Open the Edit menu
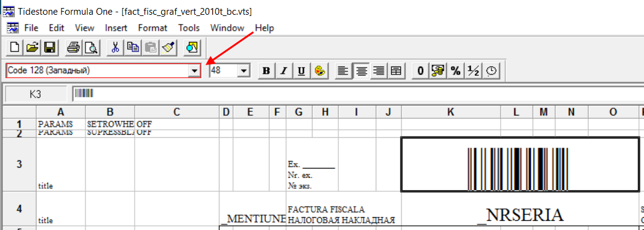The height and width of the screenshot is (230, 644). coord(57,28)
